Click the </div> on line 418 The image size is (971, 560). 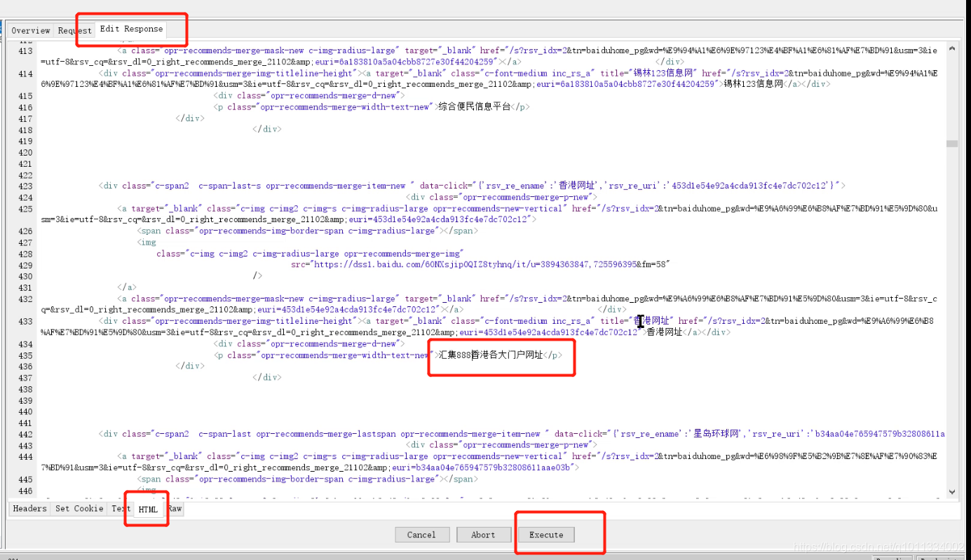(x=267, y=129)
